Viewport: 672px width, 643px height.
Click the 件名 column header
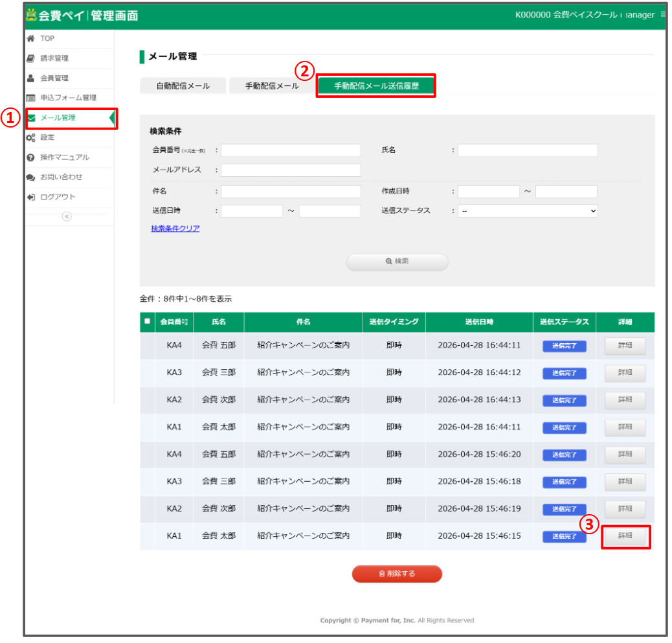pos(305,323)
